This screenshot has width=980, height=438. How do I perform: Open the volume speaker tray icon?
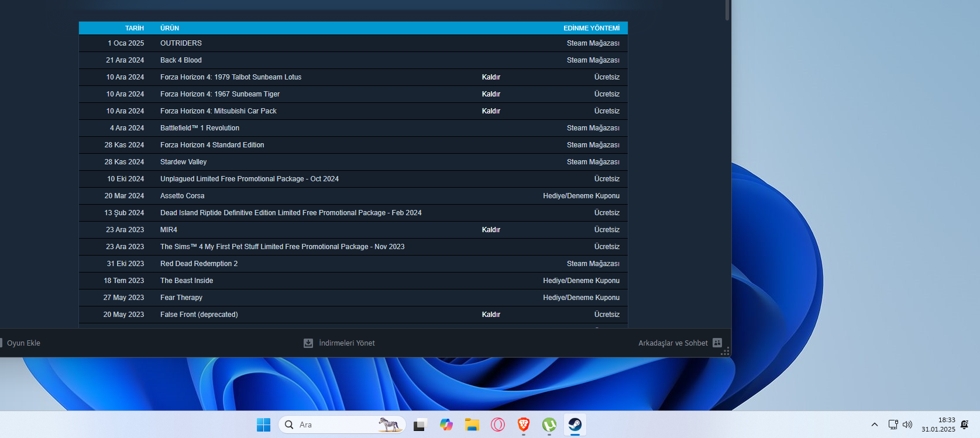pyautogui.click(x=907, y=425)
